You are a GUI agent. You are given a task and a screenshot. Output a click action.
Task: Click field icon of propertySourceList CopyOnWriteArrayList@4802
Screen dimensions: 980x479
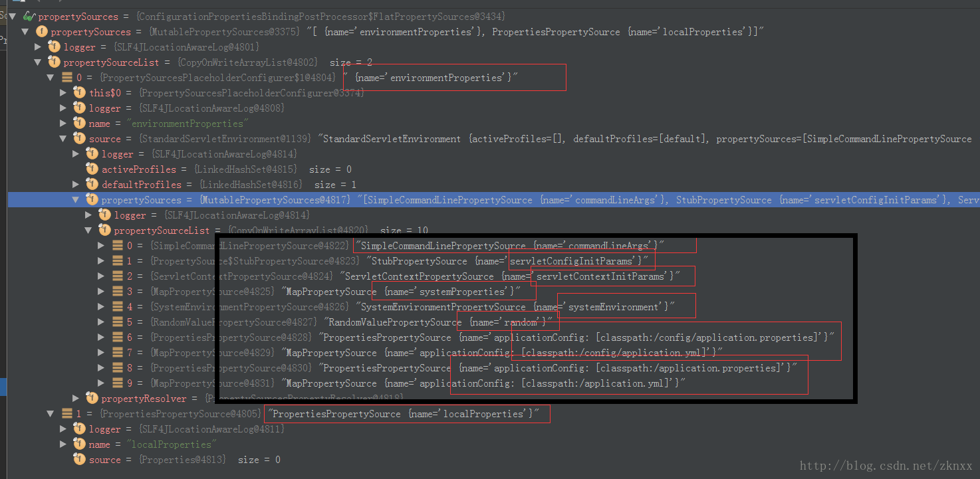(x=55, y=62)
